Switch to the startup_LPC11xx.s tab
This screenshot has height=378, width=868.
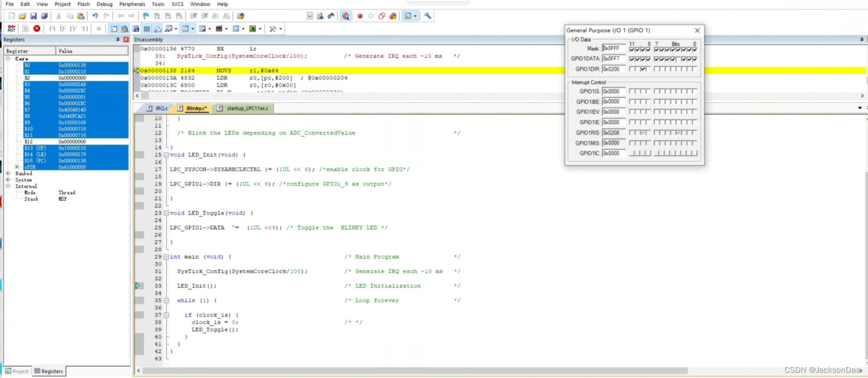[243, 108]
